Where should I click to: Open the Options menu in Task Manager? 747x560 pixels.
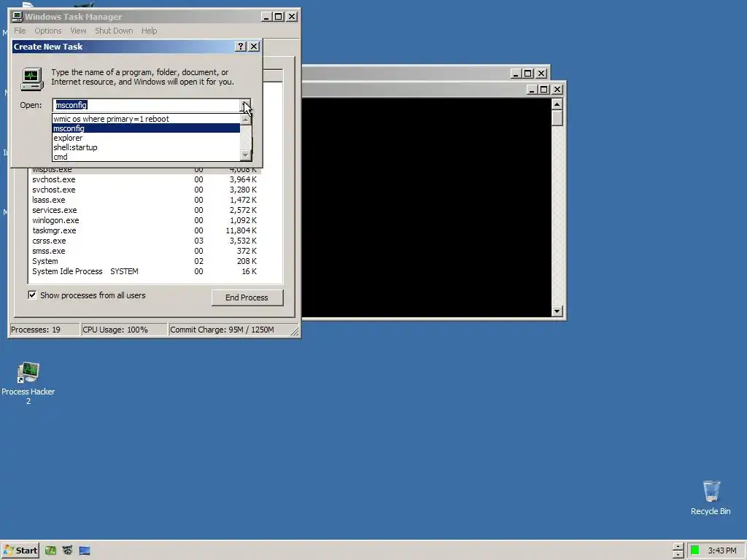pyautogui.click(x=47, y=31)
